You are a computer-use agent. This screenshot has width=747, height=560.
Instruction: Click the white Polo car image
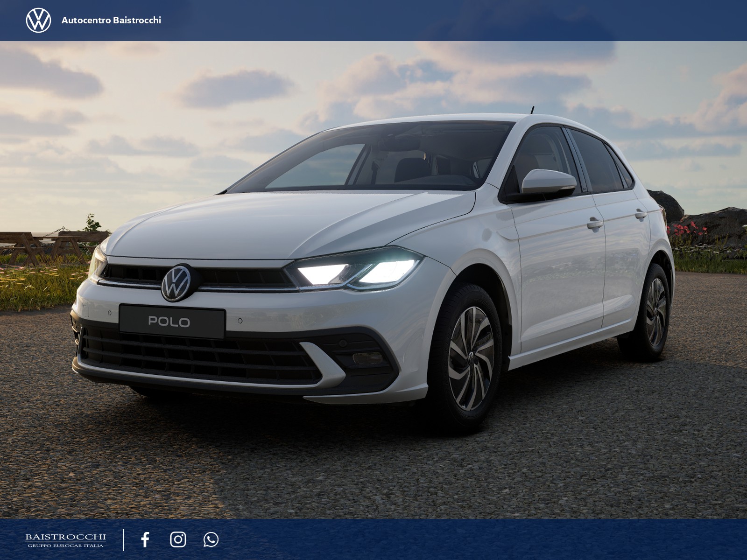[x=373, y=271]
